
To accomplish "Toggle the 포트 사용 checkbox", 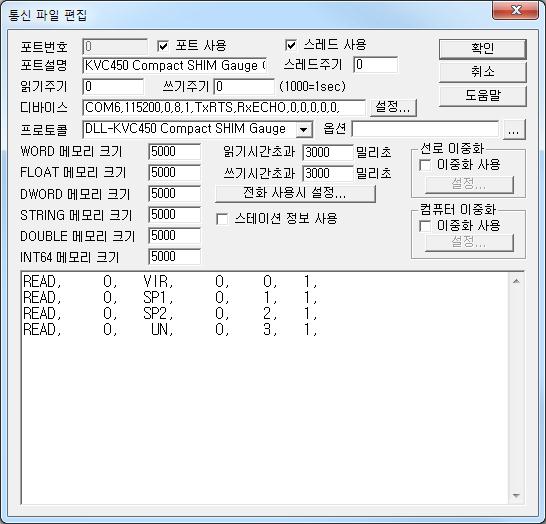I will (163, 46).
